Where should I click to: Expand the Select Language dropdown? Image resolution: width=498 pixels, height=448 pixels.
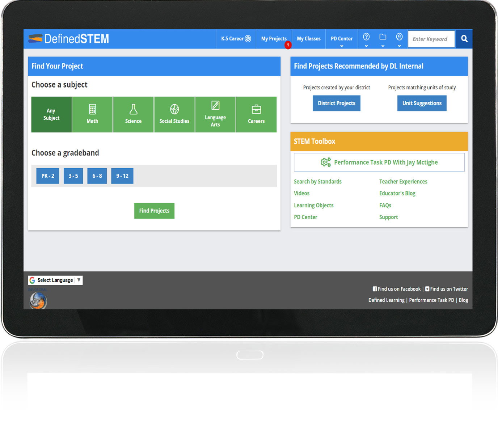(x=55, y=280)
